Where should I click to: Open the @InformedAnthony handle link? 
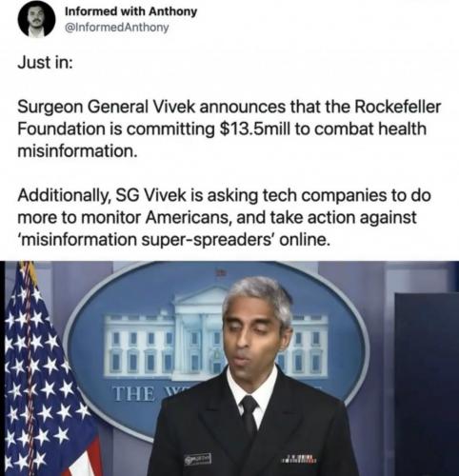[x=116, y=28]
